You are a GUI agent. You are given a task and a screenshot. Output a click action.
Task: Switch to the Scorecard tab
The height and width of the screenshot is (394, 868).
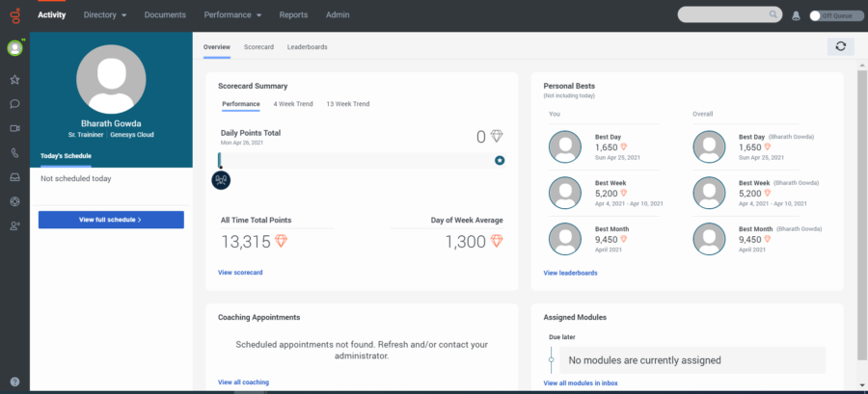(x=258, y=47)
